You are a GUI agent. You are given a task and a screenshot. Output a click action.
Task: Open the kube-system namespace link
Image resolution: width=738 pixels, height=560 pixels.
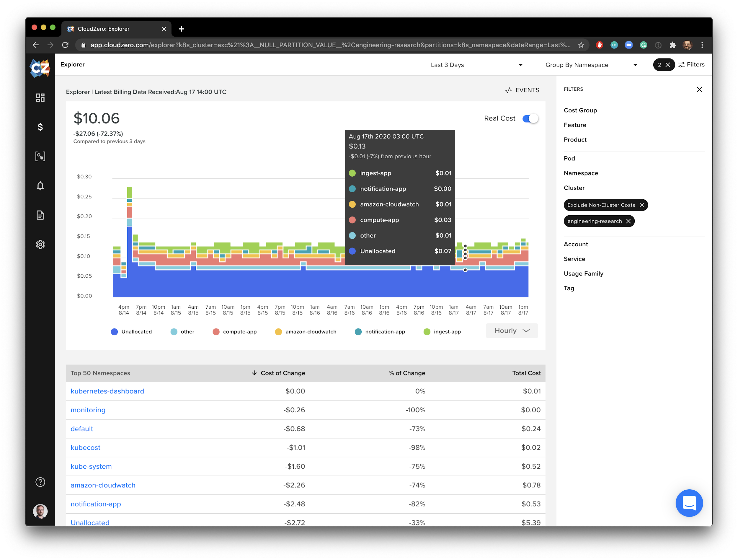click(x=91, y=466)
